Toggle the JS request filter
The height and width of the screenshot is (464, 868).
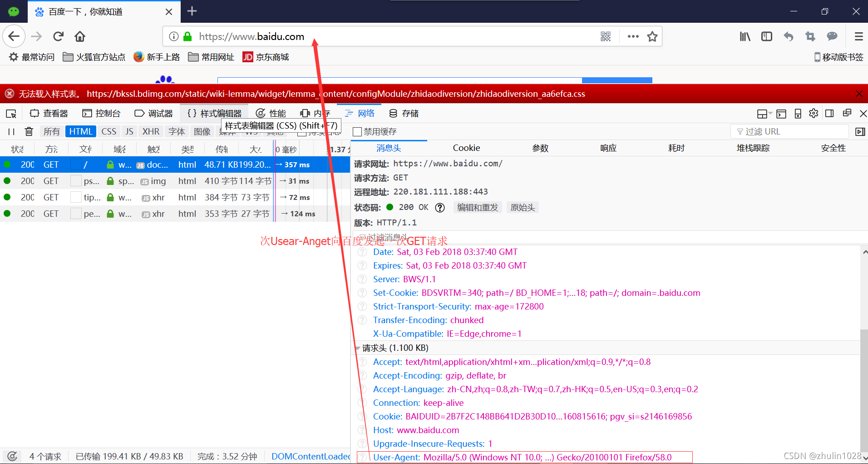coord(129,132)
